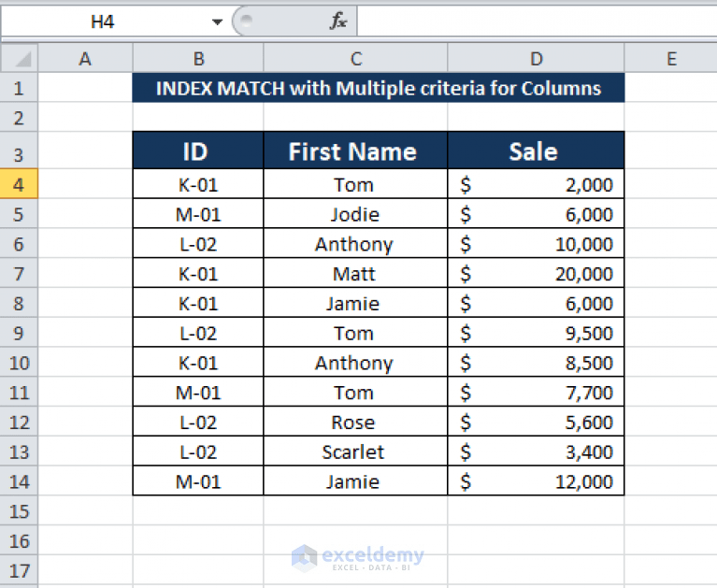This screenshot has height=588, width=717.
Task: Select column D header
Action: [536, 58]
